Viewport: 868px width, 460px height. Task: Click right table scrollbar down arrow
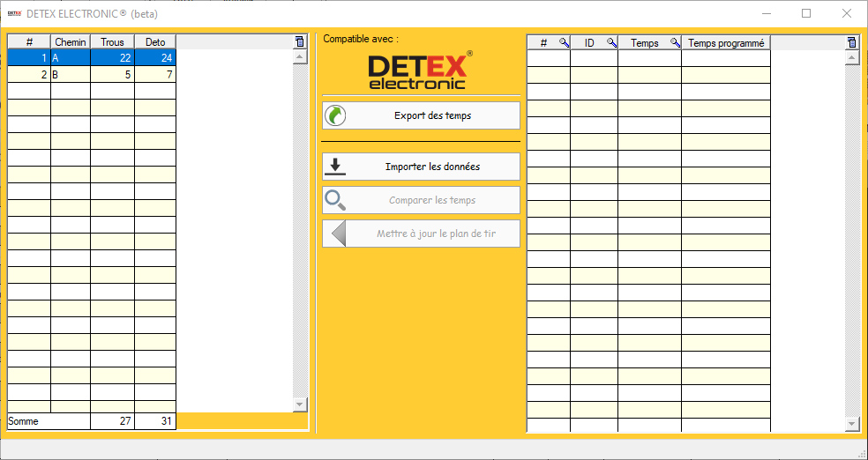coord(852,424)
